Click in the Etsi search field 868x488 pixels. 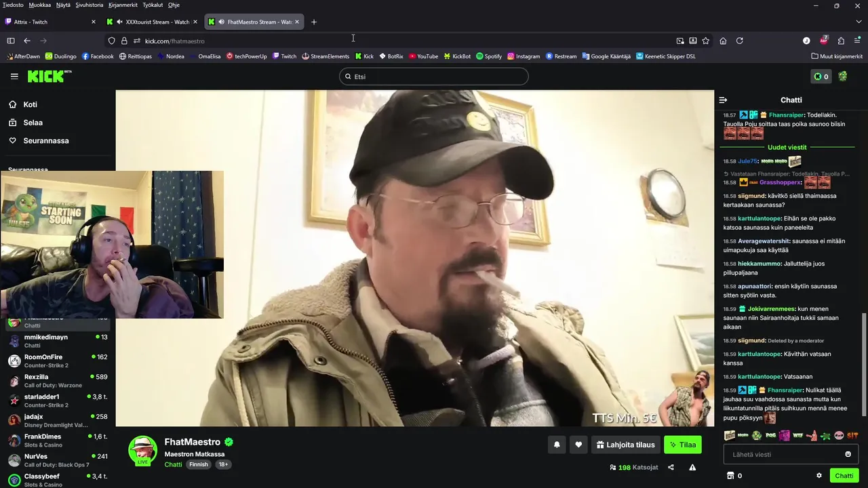(434, 77)
